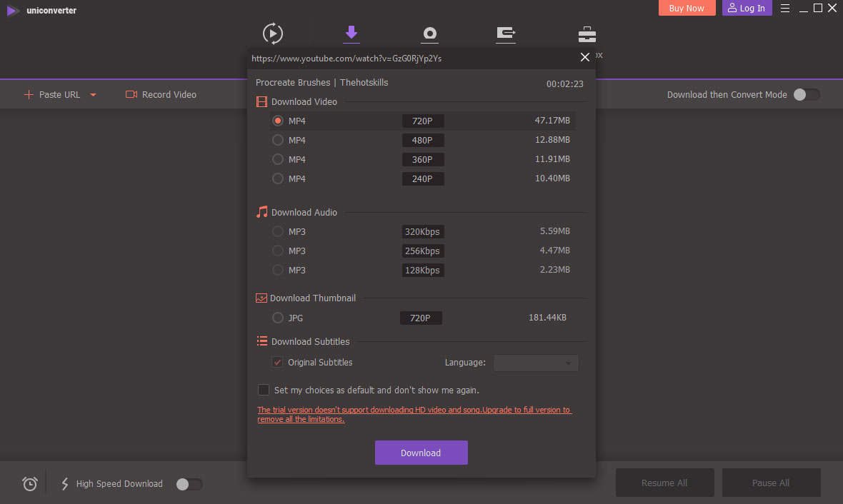The width and height of the screenshot is (843, 504).
Task: Click the 360P resolution badge
Action: [423, 160]
